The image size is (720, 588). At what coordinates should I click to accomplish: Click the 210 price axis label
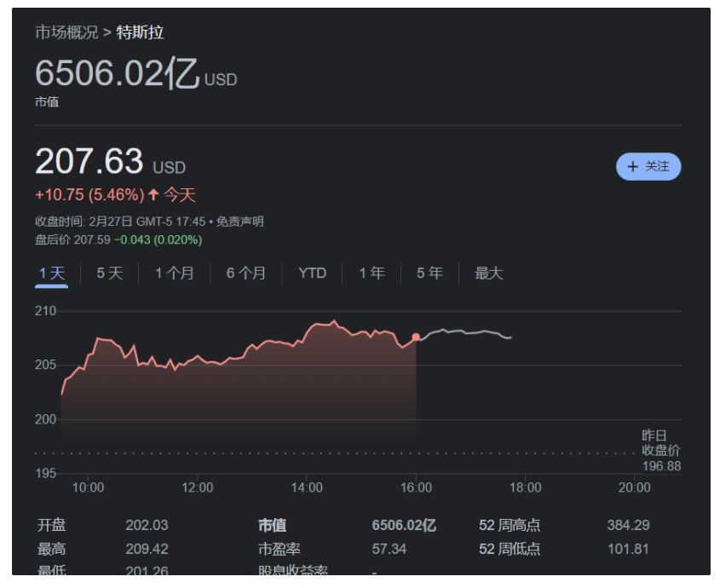tap(45, 311)
